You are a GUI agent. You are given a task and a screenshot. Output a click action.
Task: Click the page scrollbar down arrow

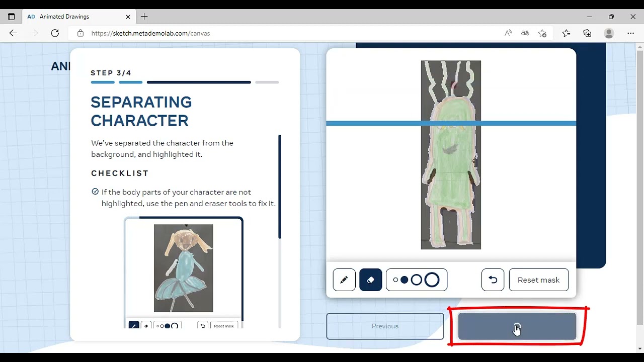click(639, 348)
